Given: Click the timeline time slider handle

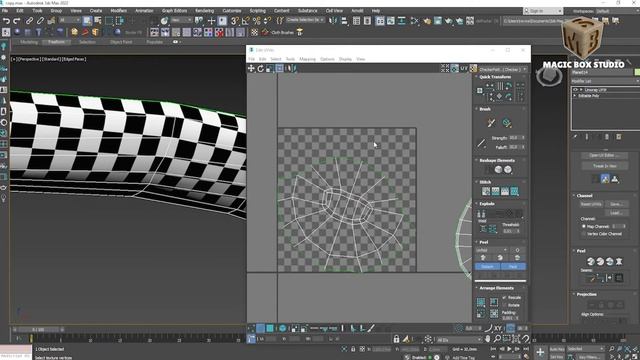Looking at the screenshot, I should [38, 329].
